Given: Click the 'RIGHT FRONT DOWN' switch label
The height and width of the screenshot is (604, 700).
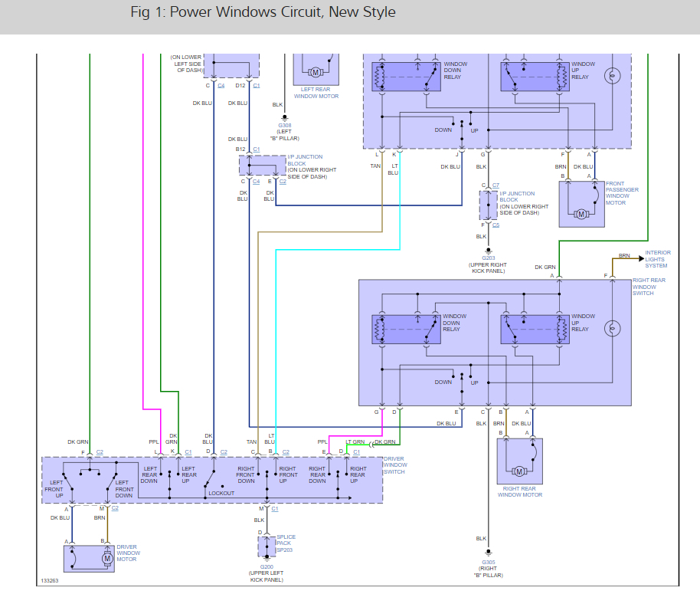Looking at the screenshot, I should coord(246,475).
